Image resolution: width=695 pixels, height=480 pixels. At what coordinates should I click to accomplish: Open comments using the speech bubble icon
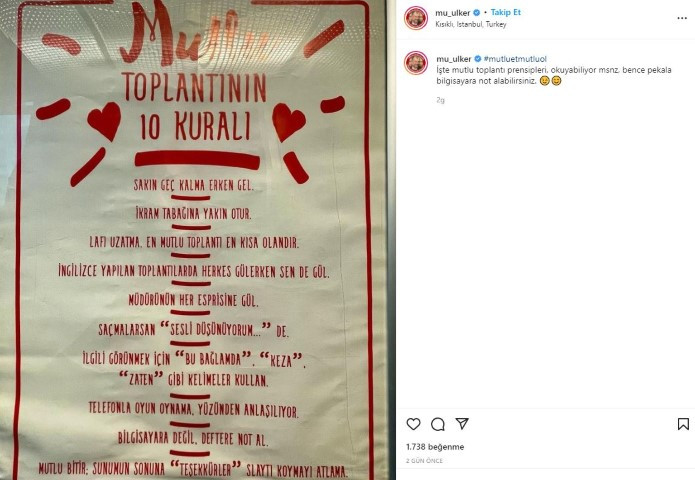(437, 424)
